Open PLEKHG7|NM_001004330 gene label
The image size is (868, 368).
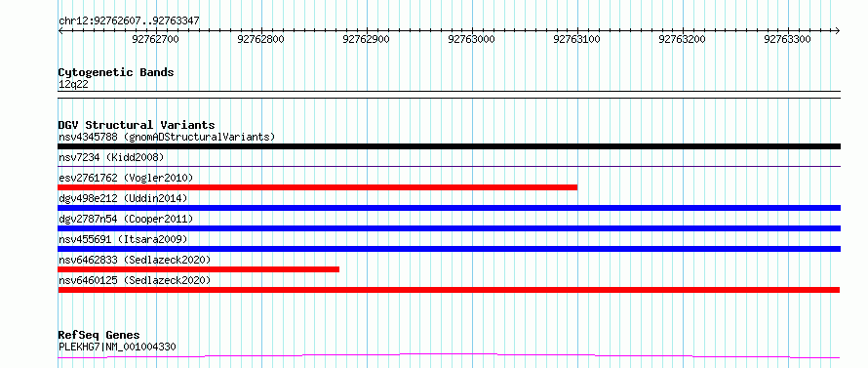(x=117, y=347)
